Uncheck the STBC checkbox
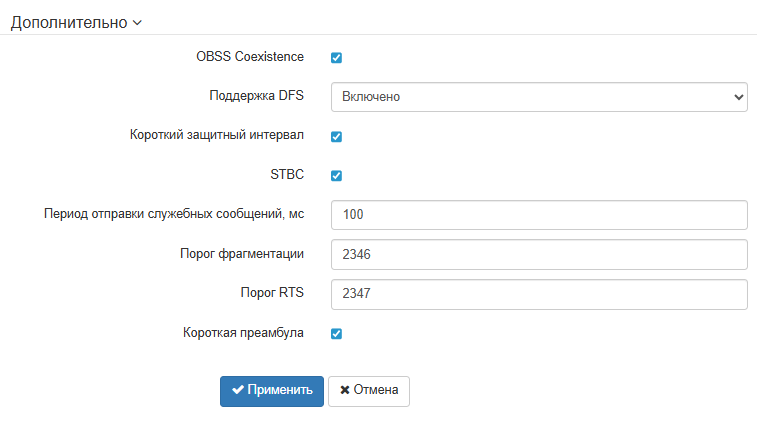The width and height of the screenshot is (757, 429). click(x=336, y=176)
